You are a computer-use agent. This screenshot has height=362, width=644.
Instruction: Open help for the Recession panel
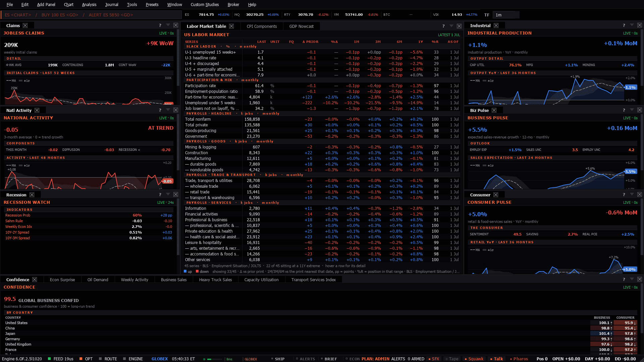tap(160, 195)
